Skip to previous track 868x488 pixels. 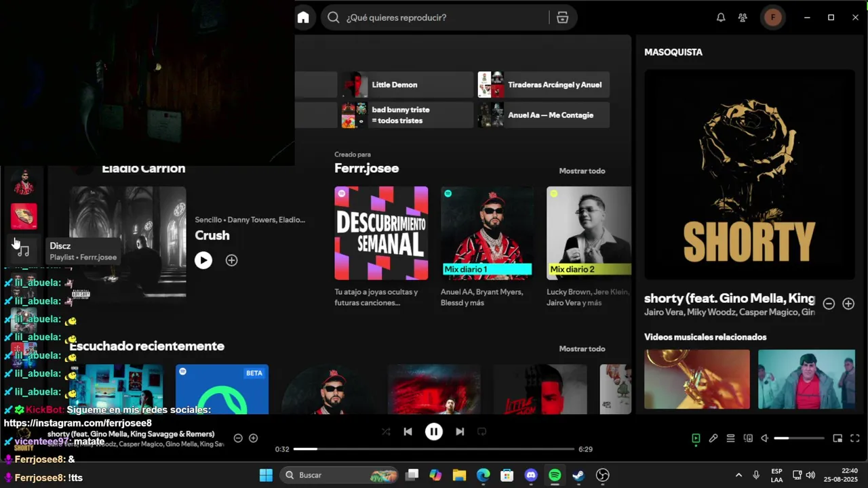408,431
